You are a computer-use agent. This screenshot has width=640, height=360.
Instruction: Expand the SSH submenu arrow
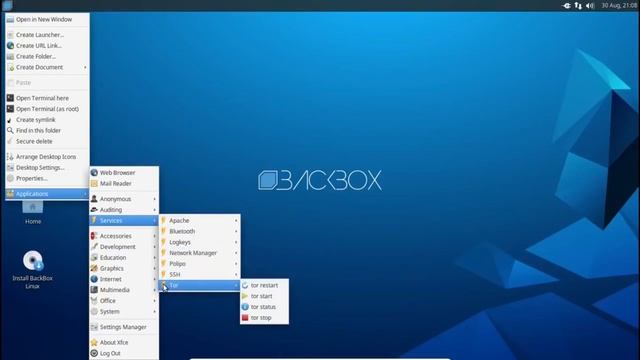click(x=236, y=274)
